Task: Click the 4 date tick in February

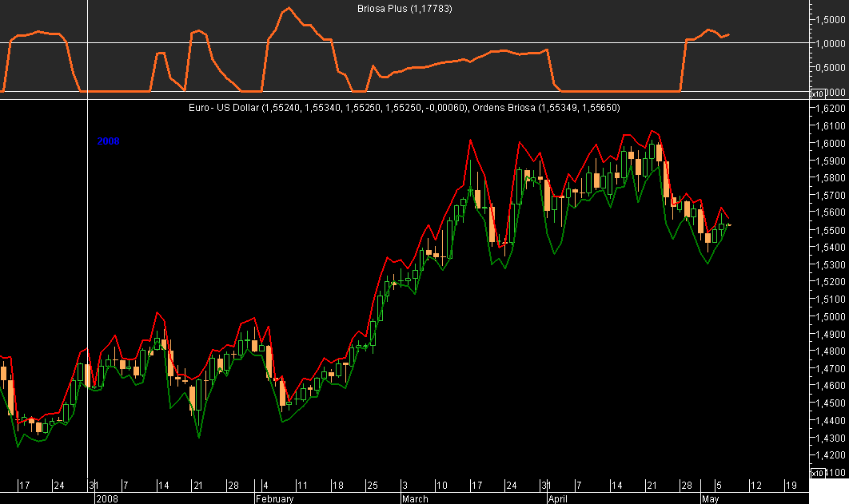Action: (x=265, y=485)
